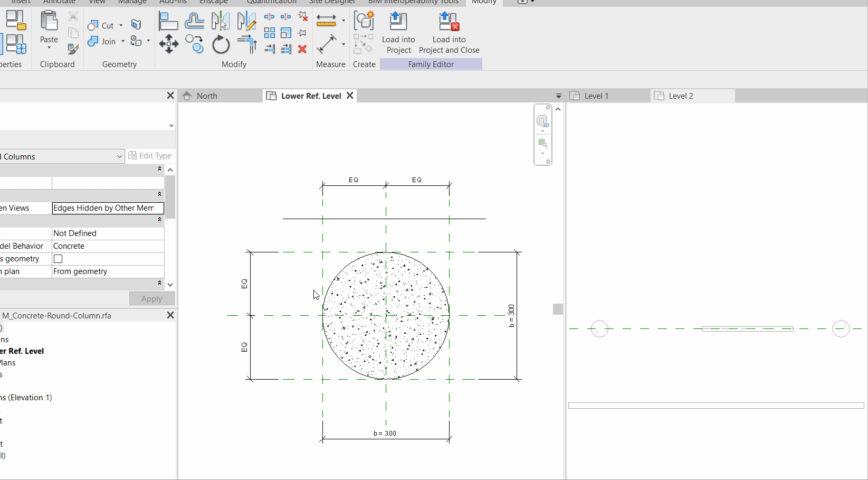Viewport: 868px width, 480px height.
Task: Click Load into Project button
Action: [398, 33]
